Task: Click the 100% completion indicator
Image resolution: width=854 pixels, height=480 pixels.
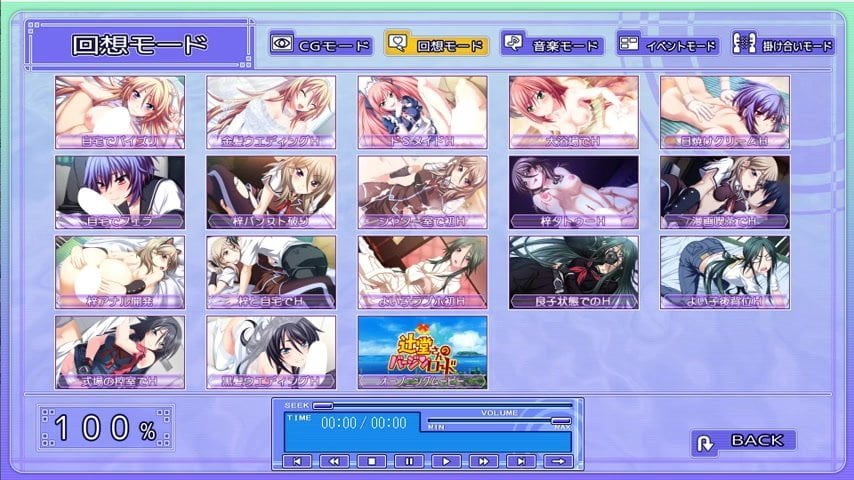Action: 106,428
